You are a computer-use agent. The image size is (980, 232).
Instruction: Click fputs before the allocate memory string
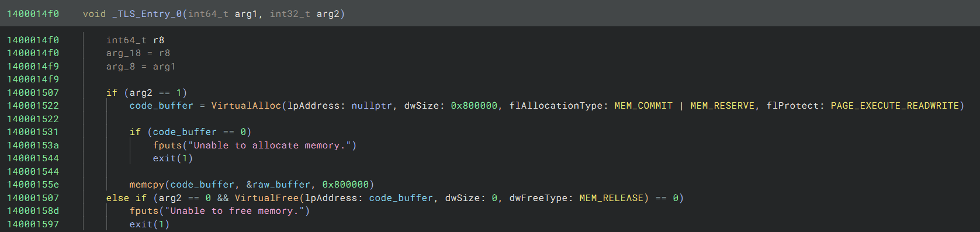point(167,146)
